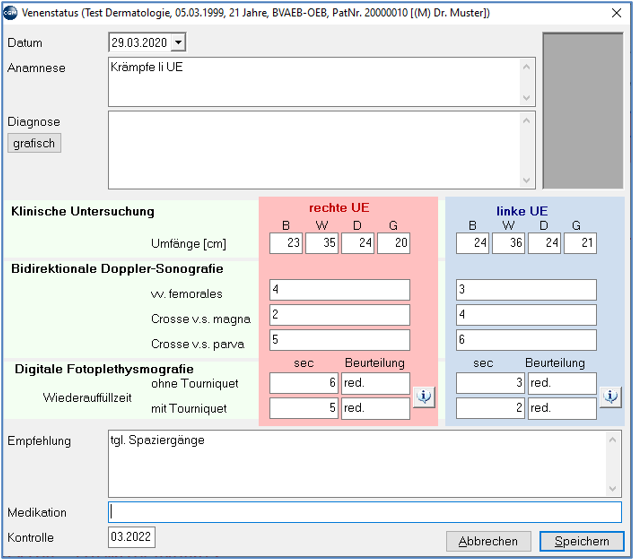This screenshot has height=560, width=634.
Task: Edit linke UE vv. femorales value 3
Action: click(526, 290)
